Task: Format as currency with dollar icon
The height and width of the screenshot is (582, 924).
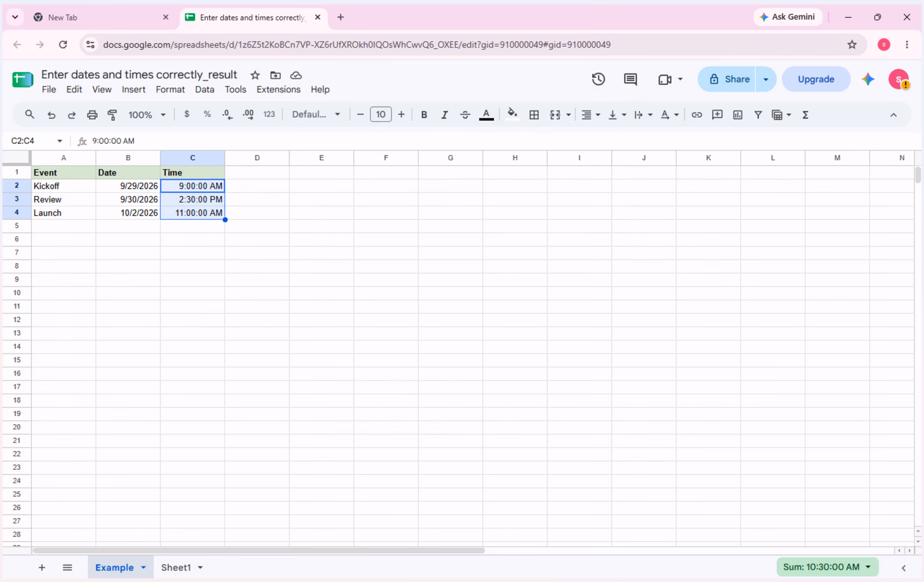Action: pos(187,114)
